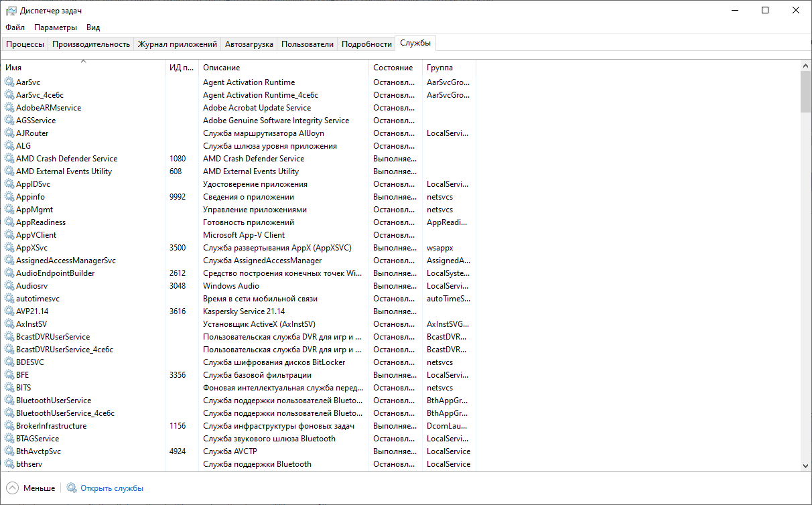The height and width of the screenshot is (505, 812).
Task: Click icon of AMD External Events Utility
Action: pos(9,171)
